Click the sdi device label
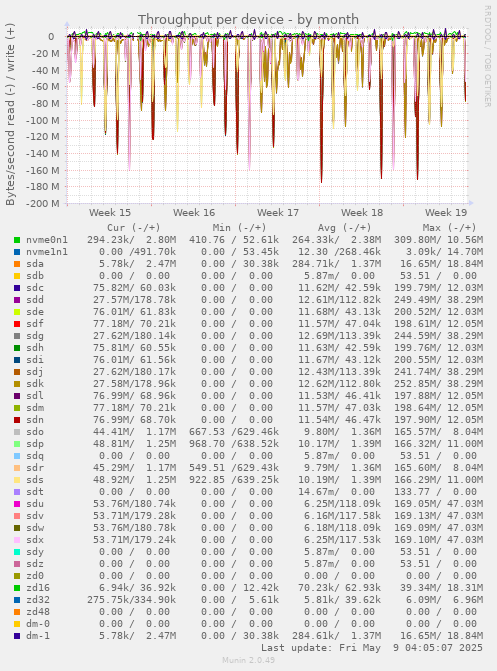The image size is (497, 671). [35, 360]
